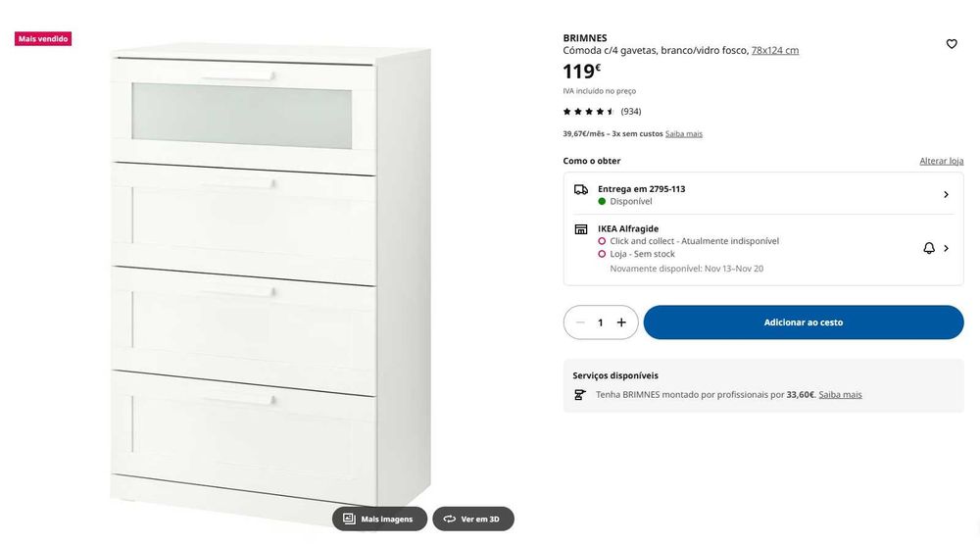Decrease quantity with minus button

coord(580,322)
